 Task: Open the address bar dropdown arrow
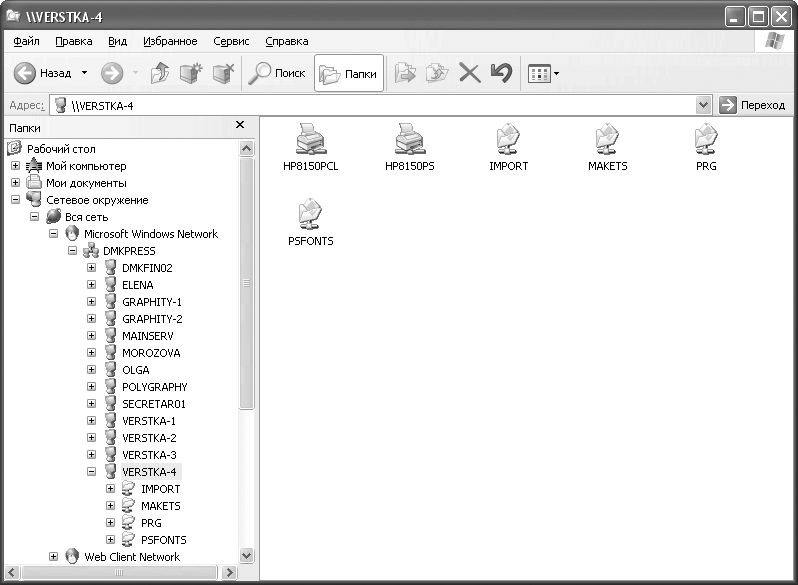pos(703,105)
